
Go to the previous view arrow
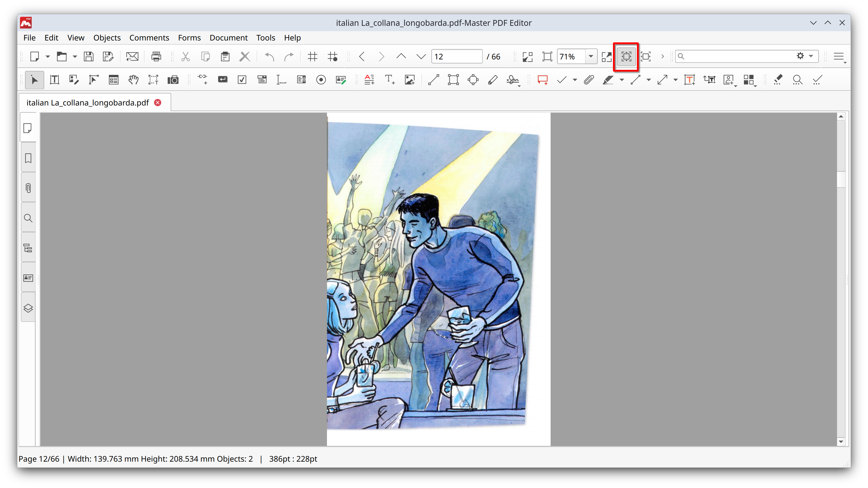[x=362, y=56]
